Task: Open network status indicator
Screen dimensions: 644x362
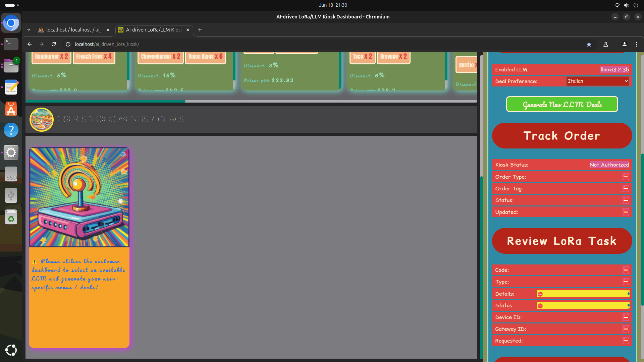Action: coord(617,5)
